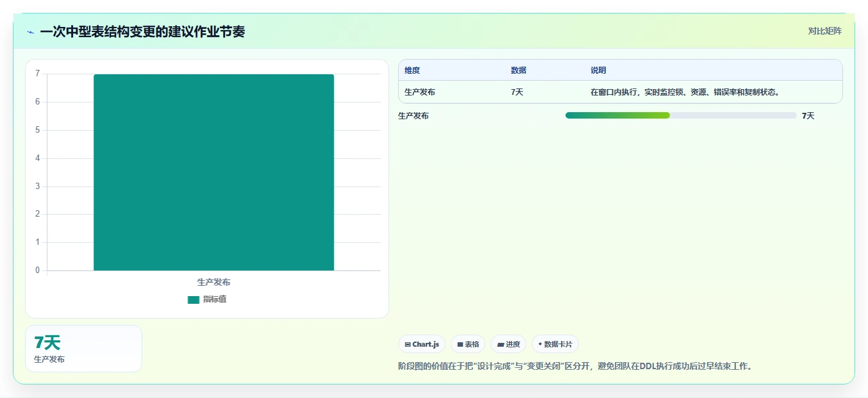Click the 生产发布 cell in table row
This screenshot has width=868, height=398.
[420, 92]
